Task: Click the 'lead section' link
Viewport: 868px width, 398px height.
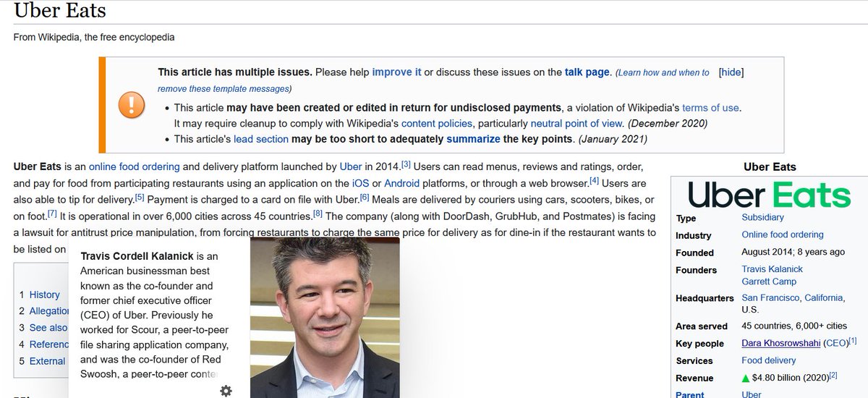Action: click(x=260, y=139)
